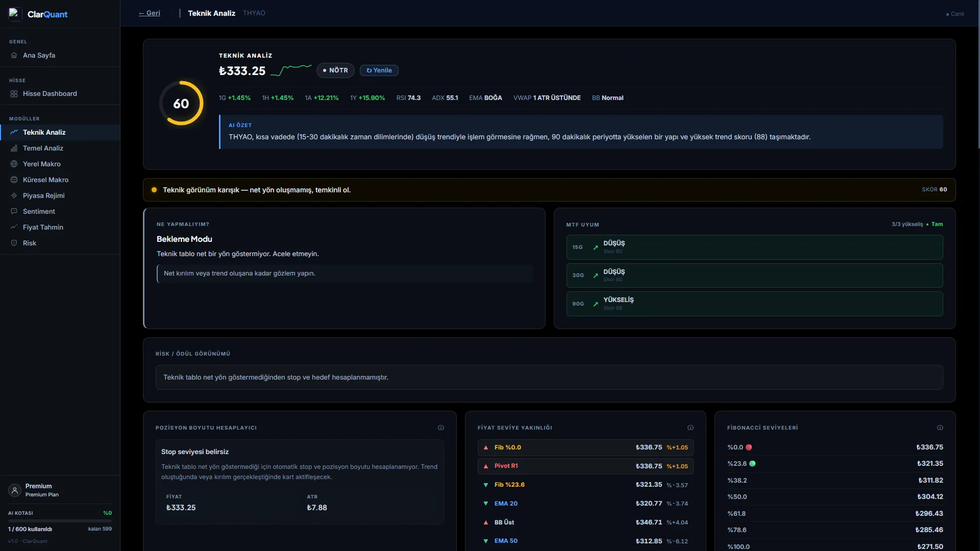Switch to the Yerel Makro module
Screen dimensions: 980x551
click(x=60, y=164)
